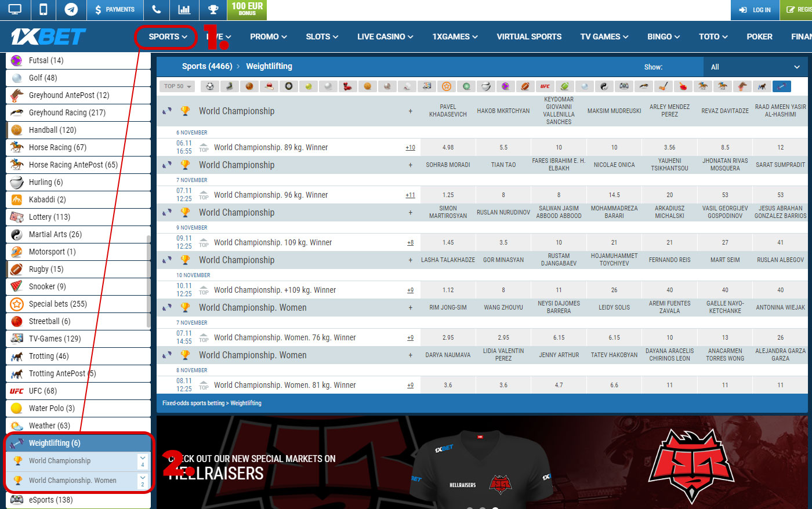
Task: Click the trophy results icon
Action: click(x=213, y=9)
